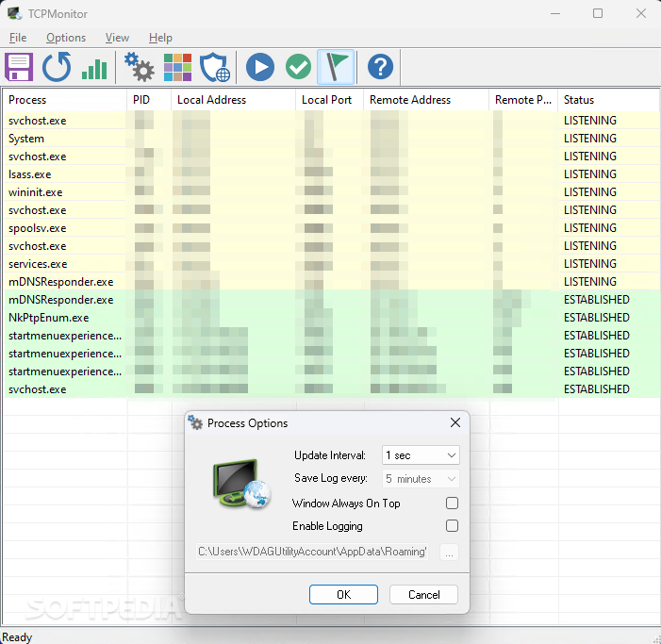
Task: Click Cancel in Process Options dialog
Action: 423,594
